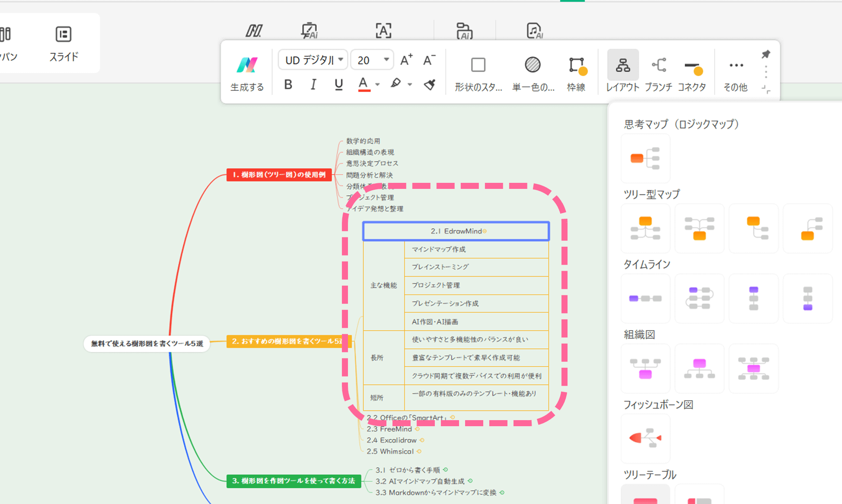Screen dimensions: 842x504
Task: Select org chart layout with pink center
Action: coord(753,368)
